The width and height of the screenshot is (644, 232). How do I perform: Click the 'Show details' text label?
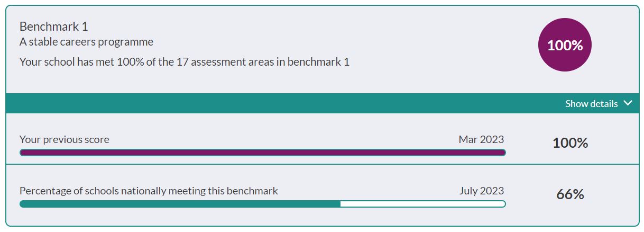591,103
